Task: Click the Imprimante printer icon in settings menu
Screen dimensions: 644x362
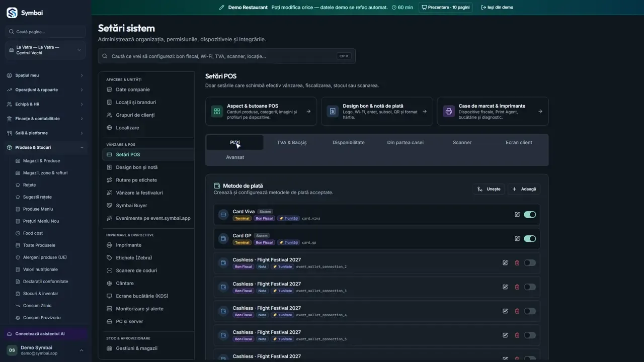Action: (x=110, y=245)
